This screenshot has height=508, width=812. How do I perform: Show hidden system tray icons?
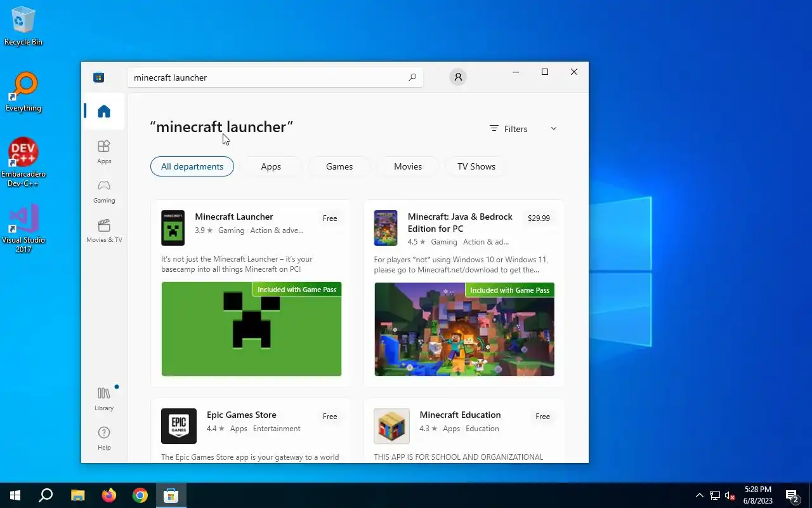point(700,495)
